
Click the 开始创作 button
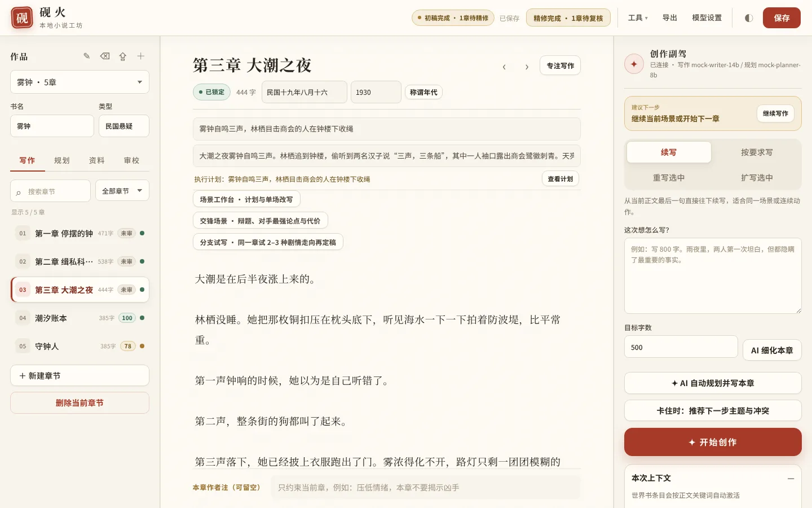click(x=713, y=442)
